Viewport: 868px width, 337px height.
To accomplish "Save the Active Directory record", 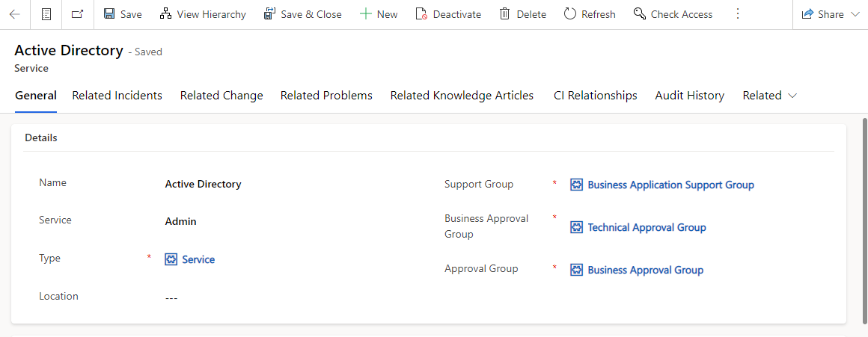I will point(123,14).
